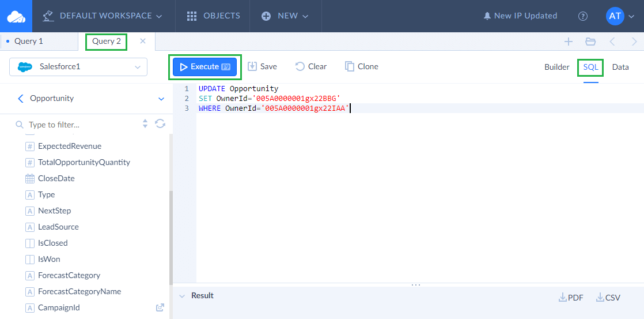Click the refresh icon beside filter field

click(160, 124)
